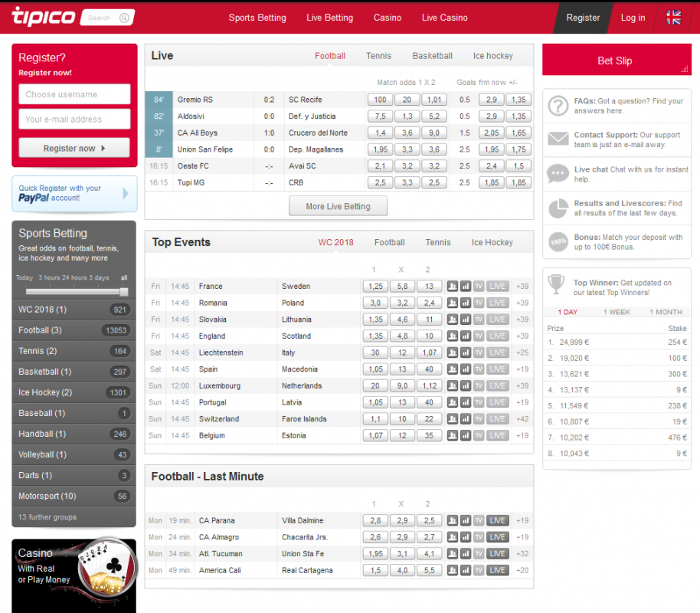Viewport: 700px width, 613px height.
Task: Click the Casino playing cards banner
Action: [74, 575]
